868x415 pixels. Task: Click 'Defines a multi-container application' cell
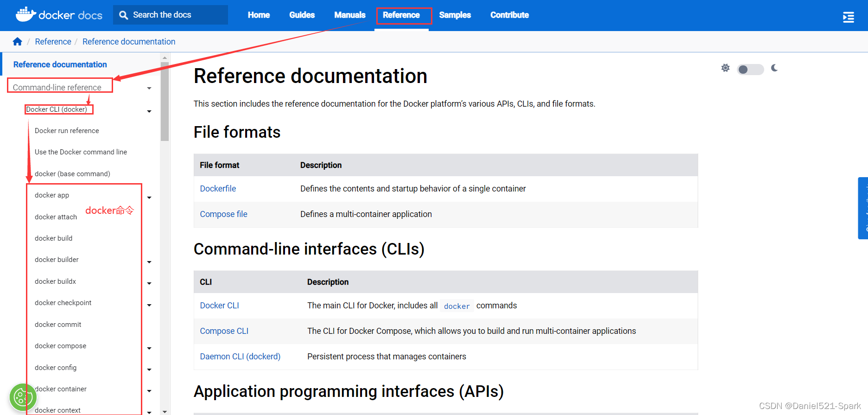366,214
